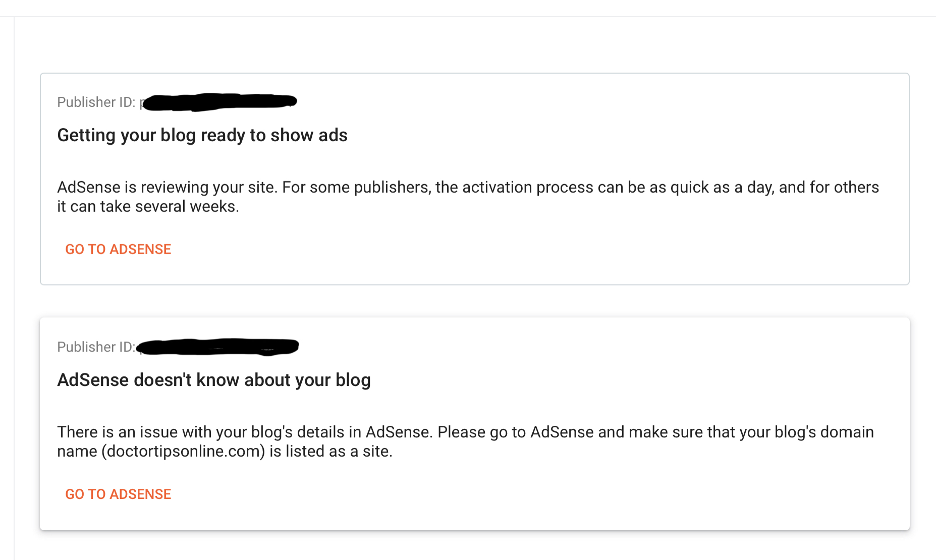936x560 pixels.
Task: Click the white space between the two cards
Action: click(469, 301)
